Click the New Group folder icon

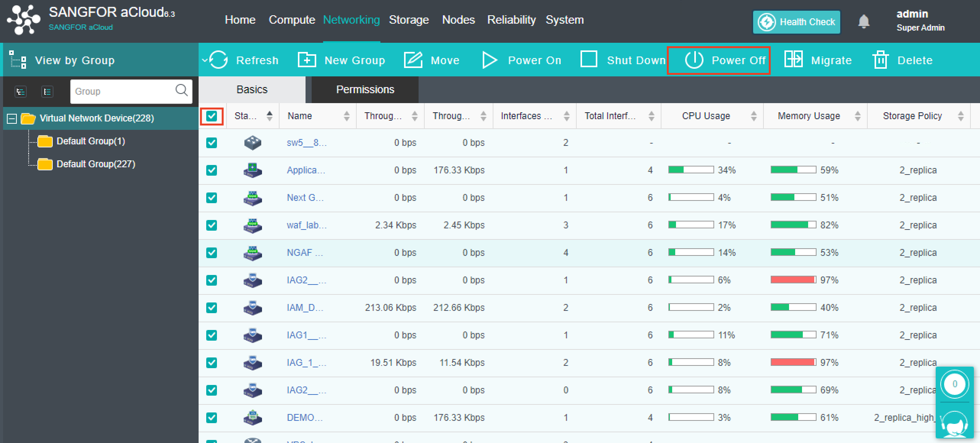click(307, 60)
